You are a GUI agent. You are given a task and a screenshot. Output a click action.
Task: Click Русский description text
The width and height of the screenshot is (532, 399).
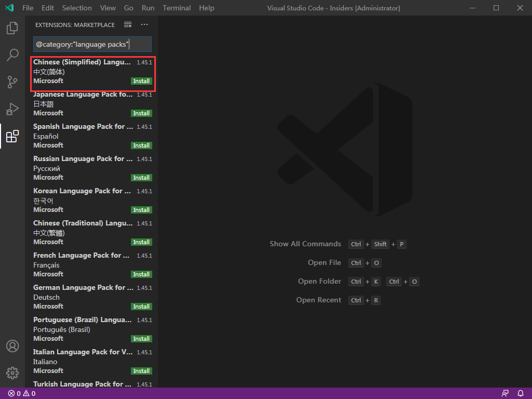pos(46,169)
